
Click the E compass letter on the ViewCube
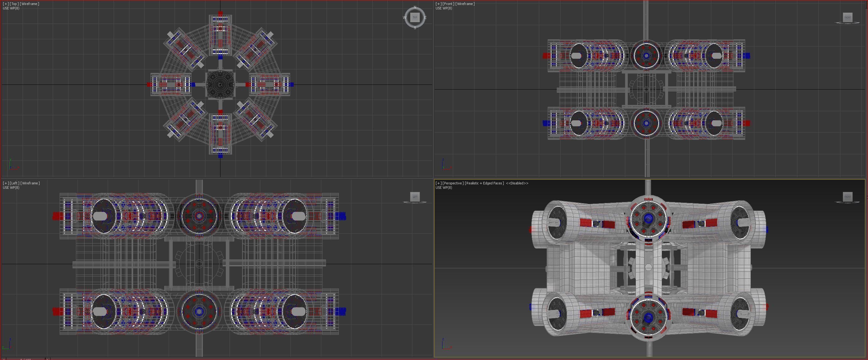(x=425, y=18)
